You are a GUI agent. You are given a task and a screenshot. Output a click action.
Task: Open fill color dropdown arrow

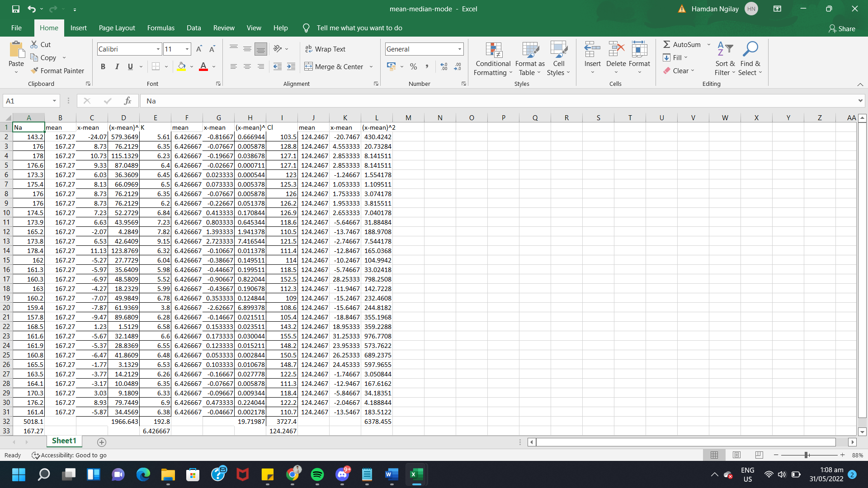[192, 67]
